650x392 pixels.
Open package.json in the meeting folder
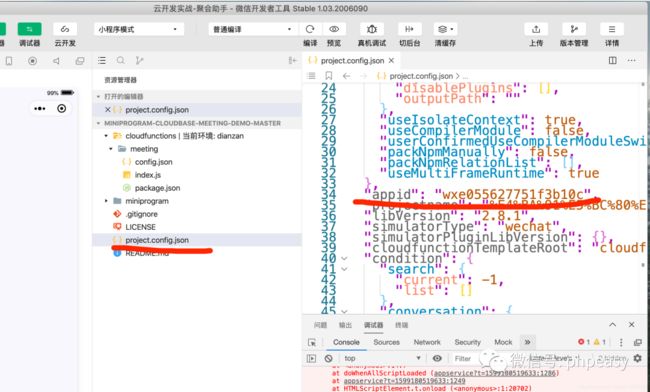coord(157,188)
